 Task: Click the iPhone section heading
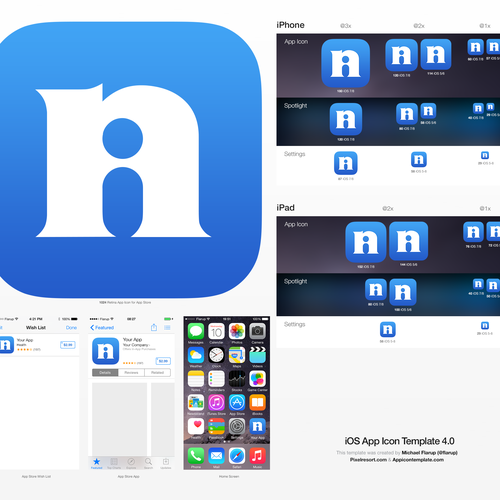[290, 25]
